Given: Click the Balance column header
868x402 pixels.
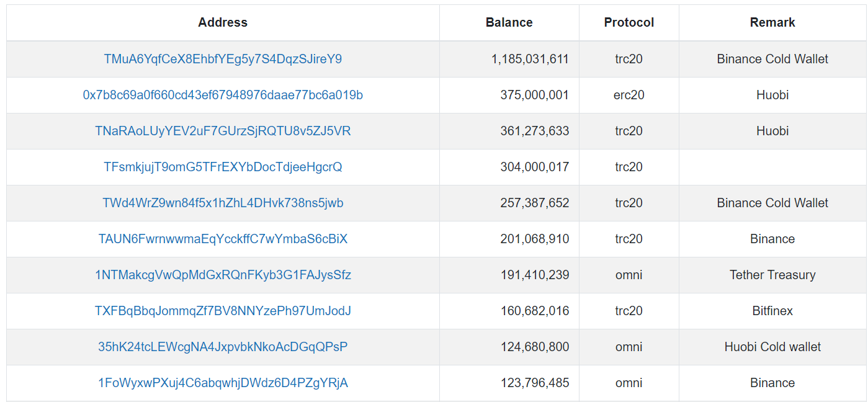Looking at the screenshot, I should pyautogui.click(x=509, y=22).
